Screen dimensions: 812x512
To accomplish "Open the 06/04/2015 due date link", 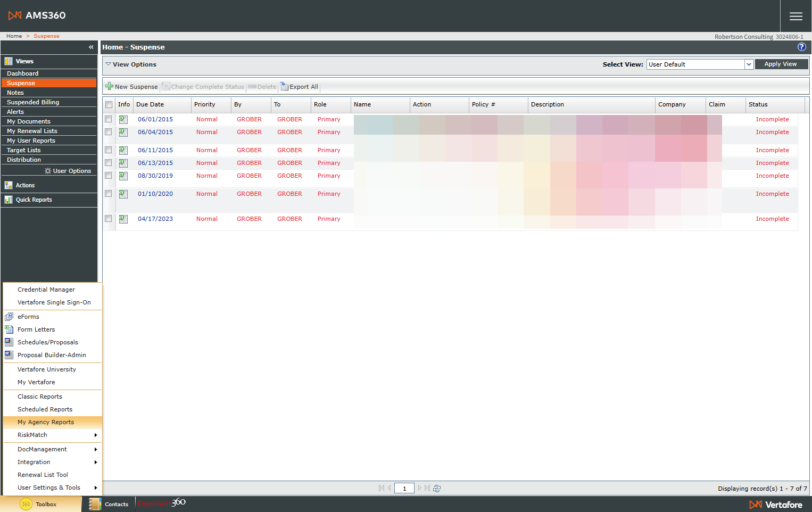I will (155, 132).
